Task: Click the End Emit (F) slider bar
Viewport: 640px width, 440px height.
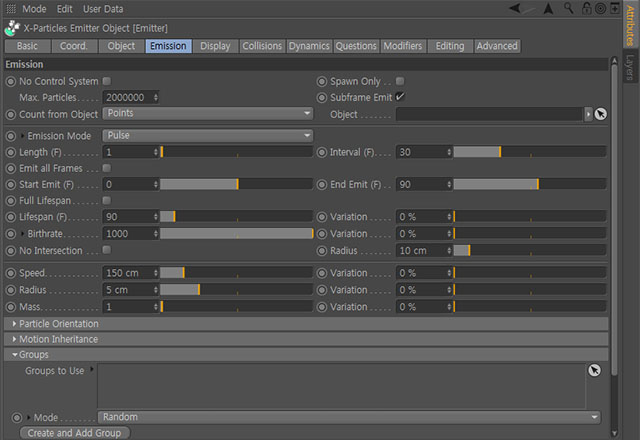Action: point(530,184)
